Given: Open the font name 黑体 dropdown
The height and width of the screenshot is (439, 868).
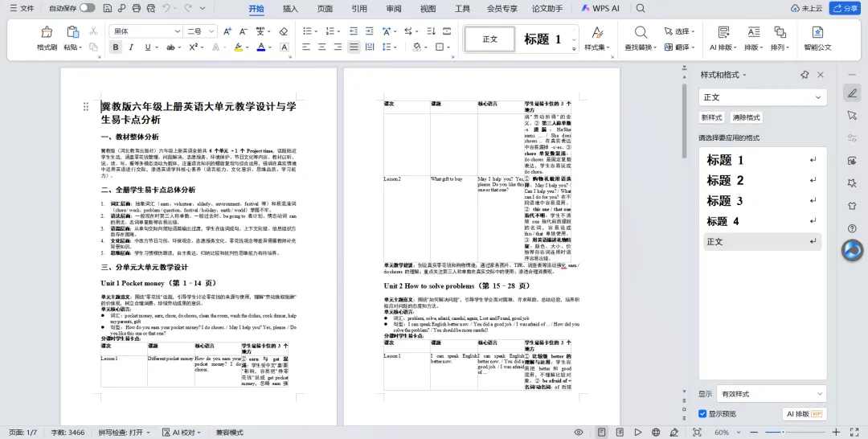Looking at the screenshot, I should (x=146, y=31).
